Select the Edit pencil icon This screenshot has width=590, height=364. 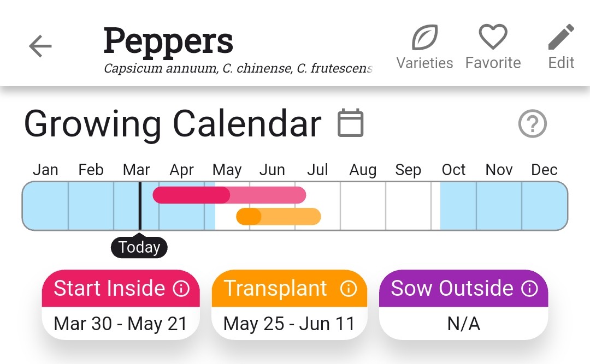click(560, 37)
